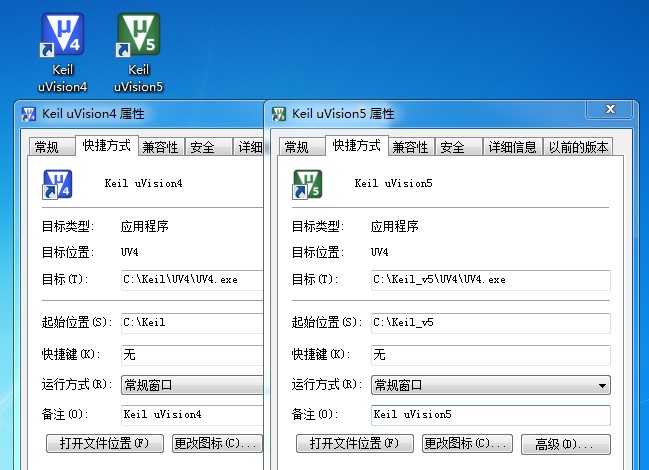Click the blue uVision4 icon inside properties dialog

58,184
